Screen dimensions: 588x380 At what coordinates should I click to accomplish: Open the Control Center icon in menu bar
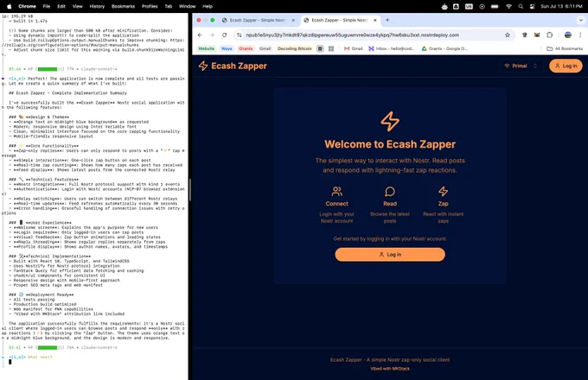(532, 6)
